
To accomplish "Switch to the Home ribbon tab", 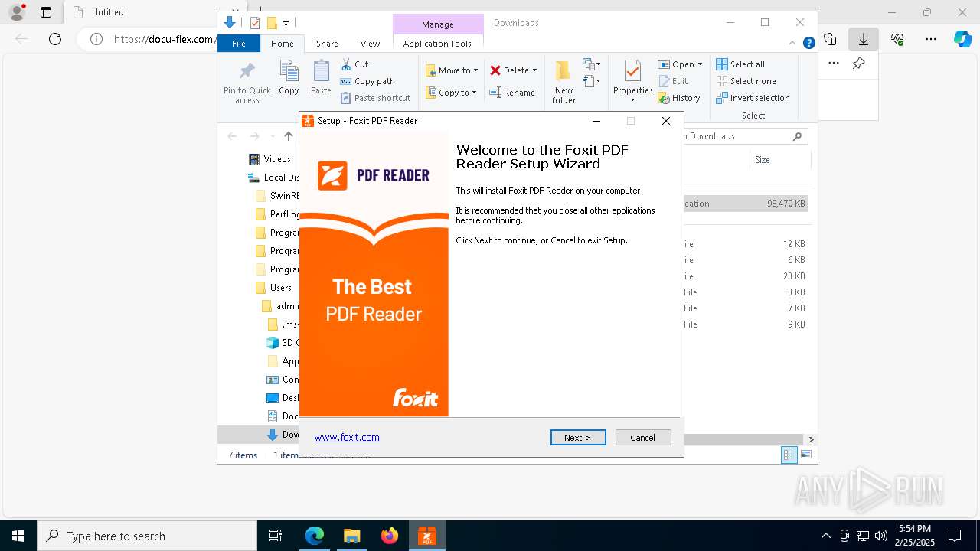I will (x=282, y=44).
